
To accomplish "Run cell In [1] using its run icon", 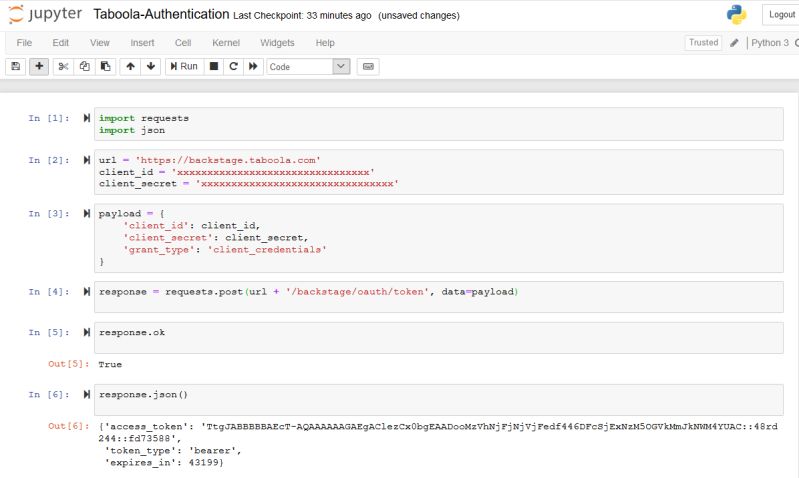I will coord(87,118).
